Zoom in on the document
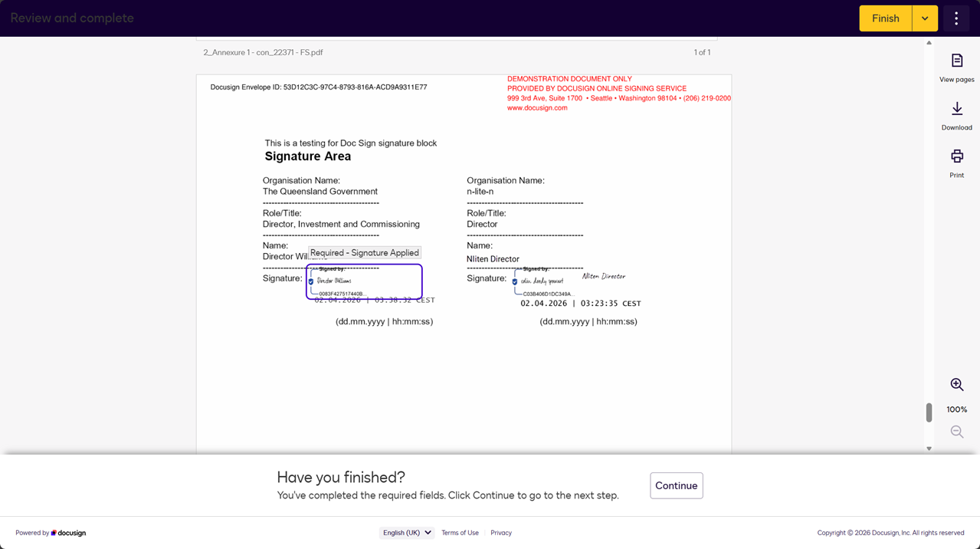The image size is (980, 549). click(x=956, y=385)
